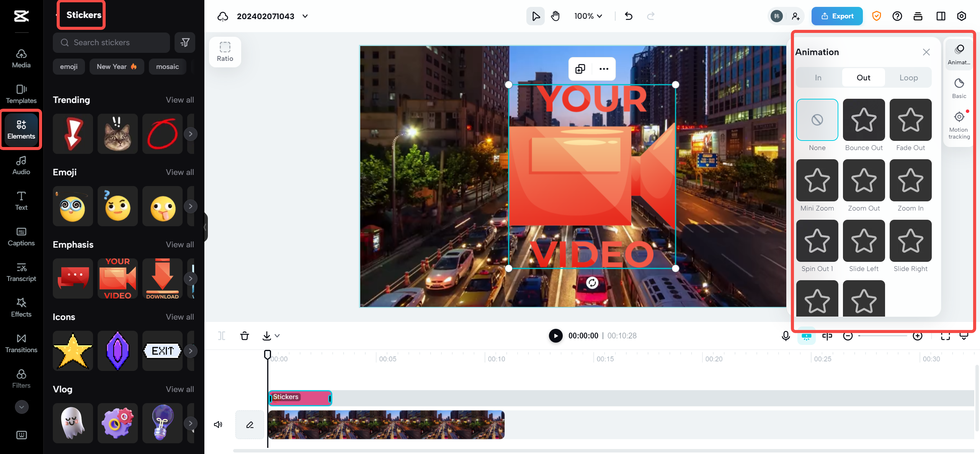980x454 pixels.
Task: Open the Effects panel
Action: [21, 307]
